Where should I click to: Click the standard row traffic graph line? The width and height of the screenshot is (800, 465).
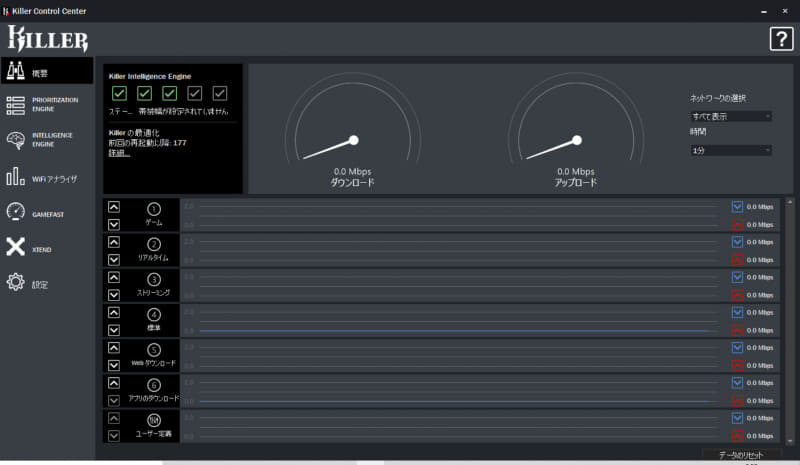[x=454, y=331]
